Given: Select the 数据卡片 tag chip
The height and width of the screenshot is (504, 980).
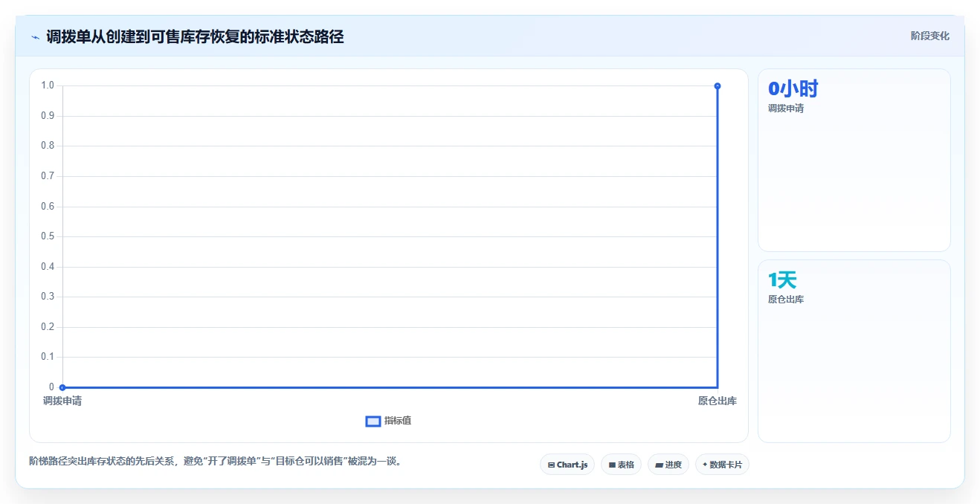Looking at the screenshot, I should 723,465.
